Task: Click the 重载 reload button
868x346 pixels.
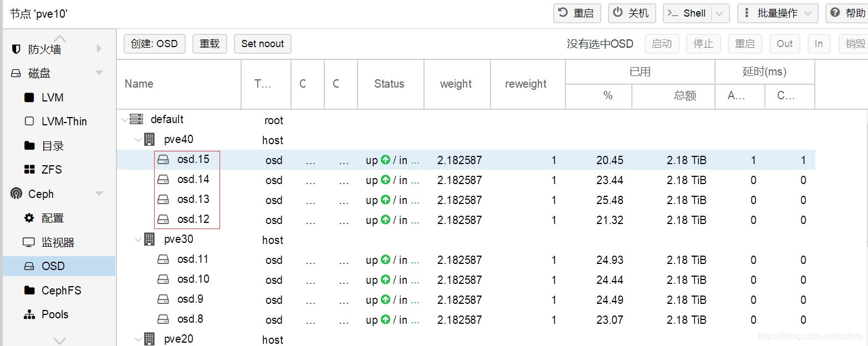Action: pos(210,44)
